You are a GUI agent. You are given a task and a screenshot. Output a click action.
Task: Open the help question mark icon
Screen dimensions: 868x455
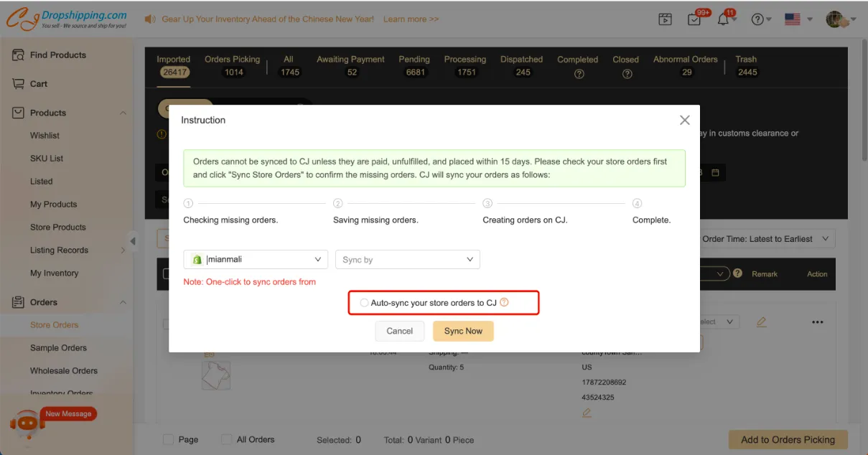(x=757, y=19)
